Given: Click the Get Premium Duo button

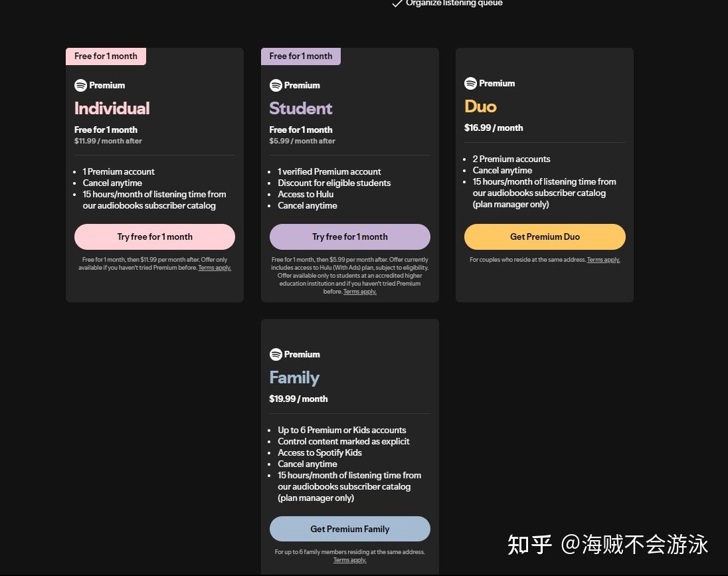Looking at the screenshot, I should (544, 237).
